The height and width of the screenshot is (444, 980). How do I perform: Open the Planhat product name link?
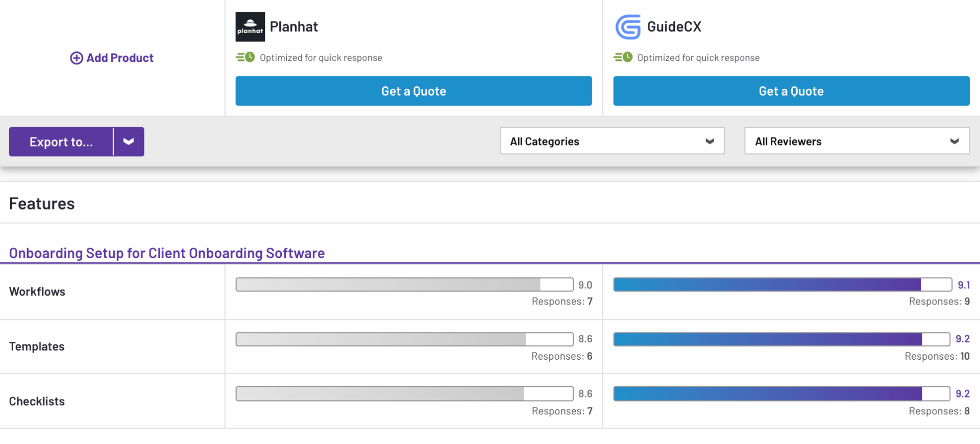(x=293, y=27)
